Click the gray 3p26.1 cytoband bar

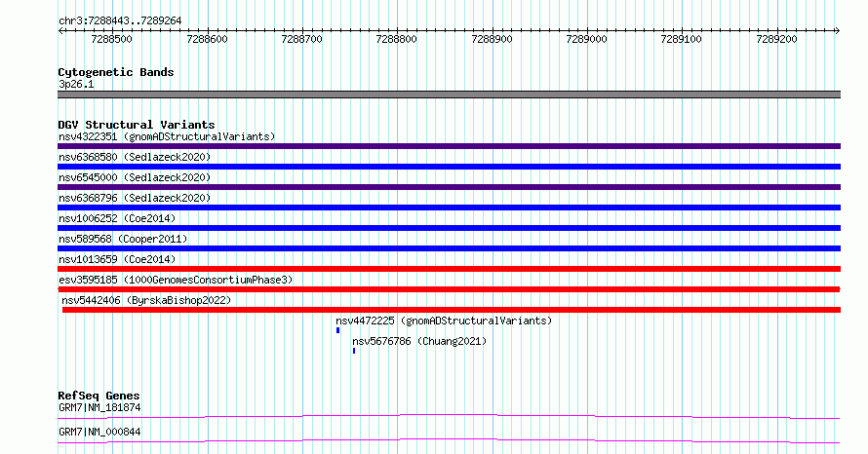[x=449, y=95]
